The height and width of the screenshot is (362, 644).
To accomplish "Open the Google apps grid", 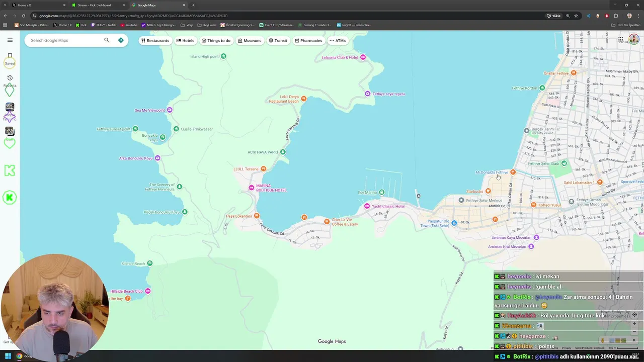I will point(621,40).
